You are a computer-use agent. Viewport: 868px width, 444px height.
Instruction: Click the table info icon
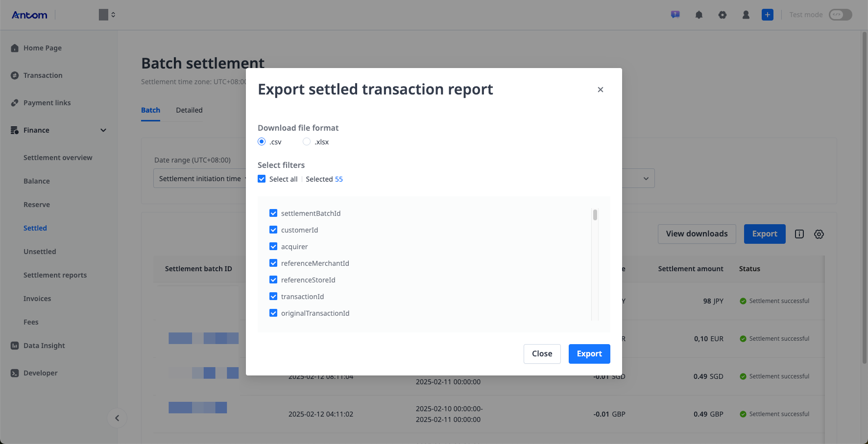coord(799,234)
